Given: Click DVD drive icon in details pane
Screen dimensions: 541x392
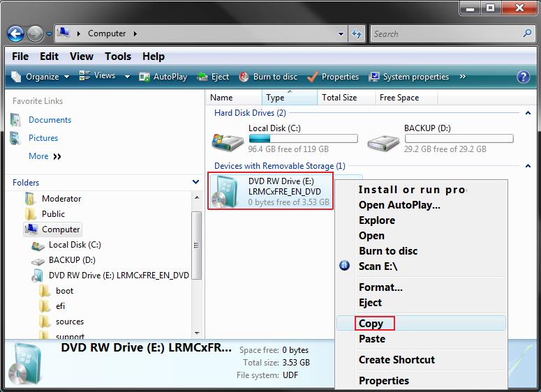Looking at the screenshot, I should pyautogui.click(x=26, y=364).
